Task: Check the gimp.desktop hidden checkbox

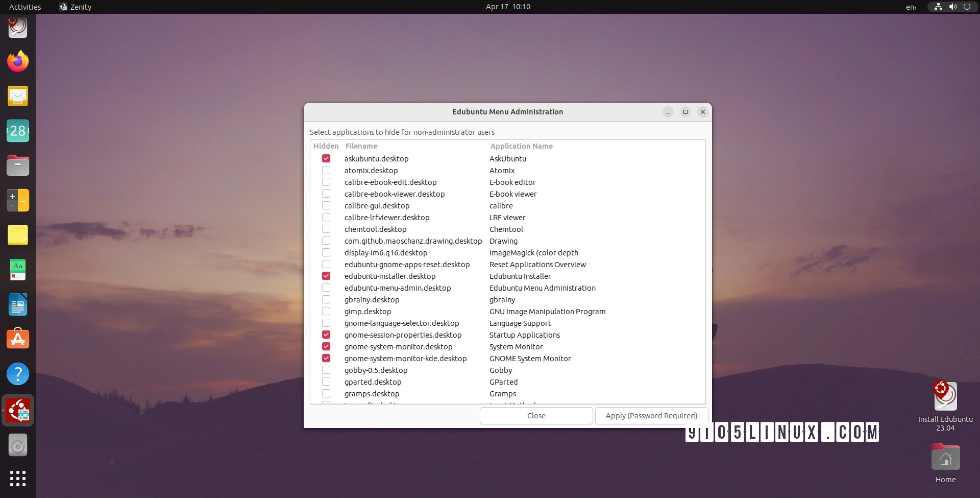Action: tap(326, 311)
